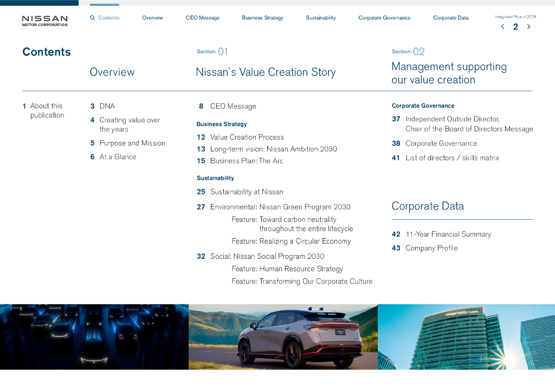Screen dimensions: 555x392
Task: Switch to the CEO Message tab
Action: pos(203,18)
